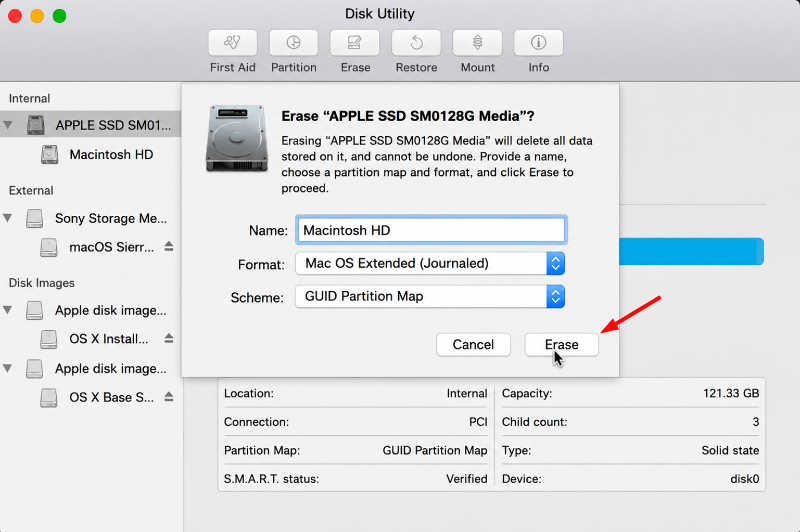Click the Location value Internal
This screenshot has height=532, width=800.
click(467, 393)
